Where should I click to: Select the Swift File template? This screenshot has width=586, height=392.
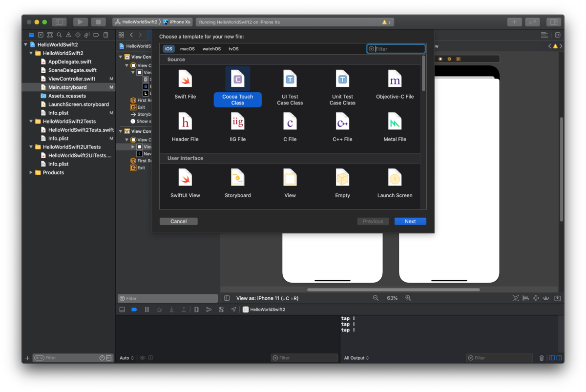[x=185, y=85]
